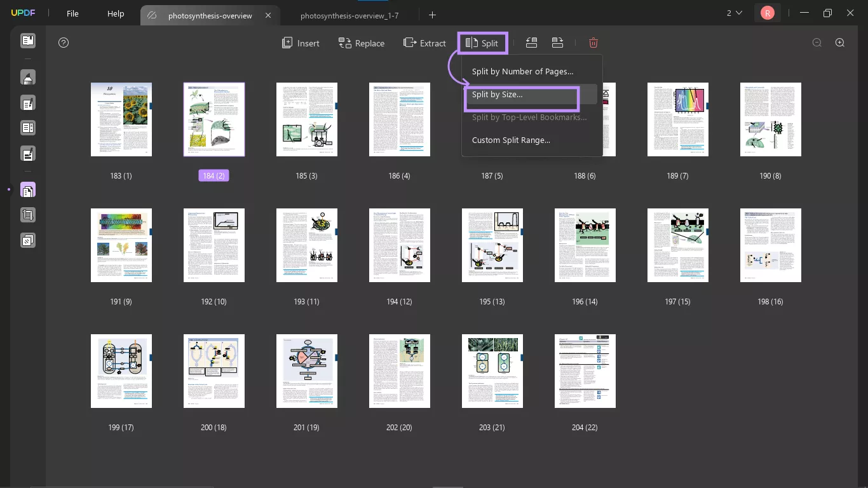The image size is (868, 488).
Task: Rotate pages counterclockwise icon
Action: tap(531, 43)
